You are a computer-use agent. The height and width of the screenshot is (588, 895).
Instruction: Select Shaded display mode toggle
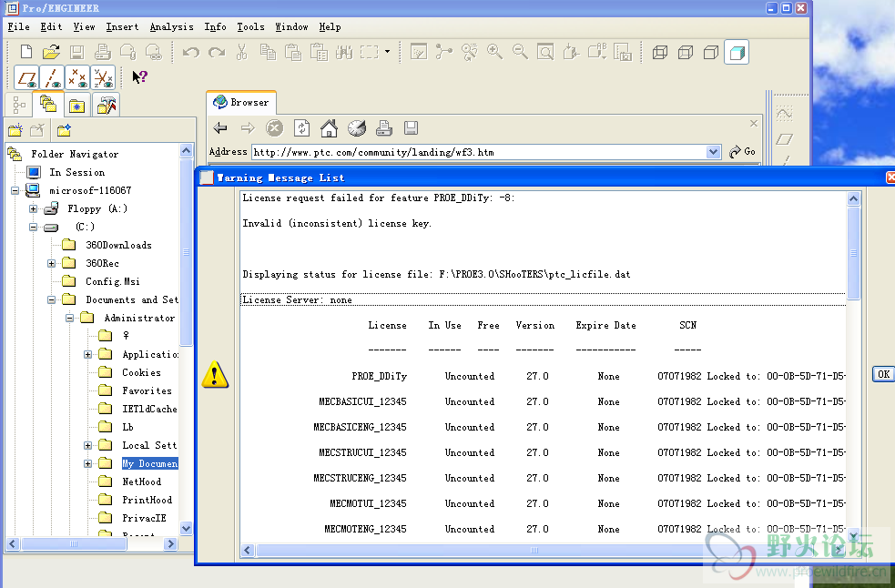(x=737, y=53)
